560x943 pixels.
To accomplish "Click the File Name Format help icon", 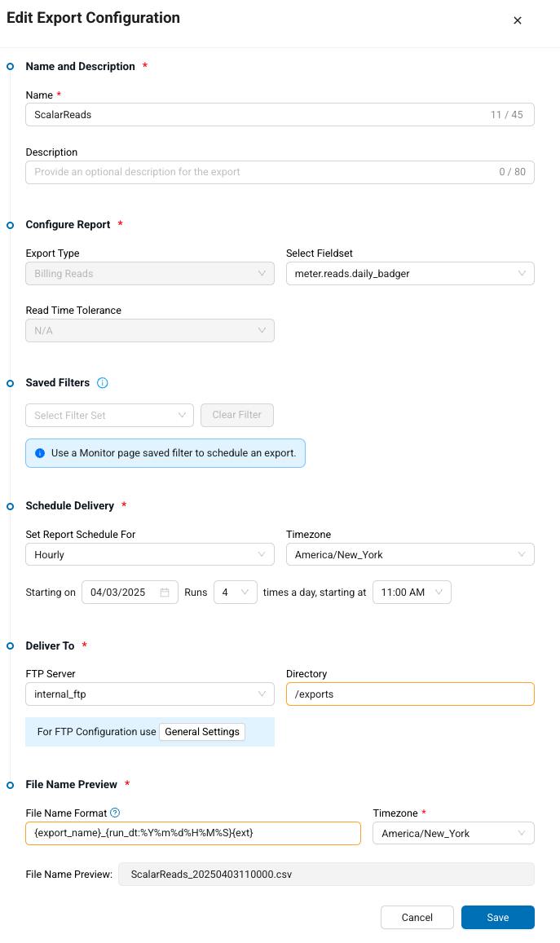I will [115, 813].
